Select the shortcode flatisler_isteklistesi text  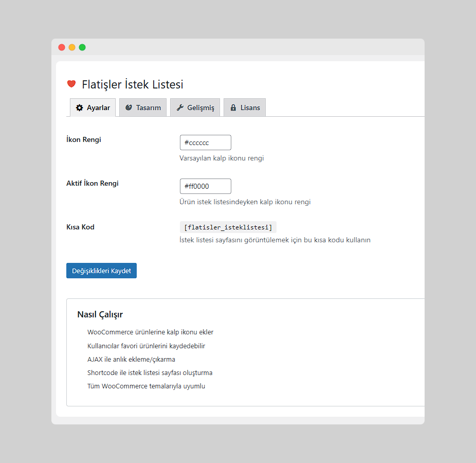tap(228, 227)
